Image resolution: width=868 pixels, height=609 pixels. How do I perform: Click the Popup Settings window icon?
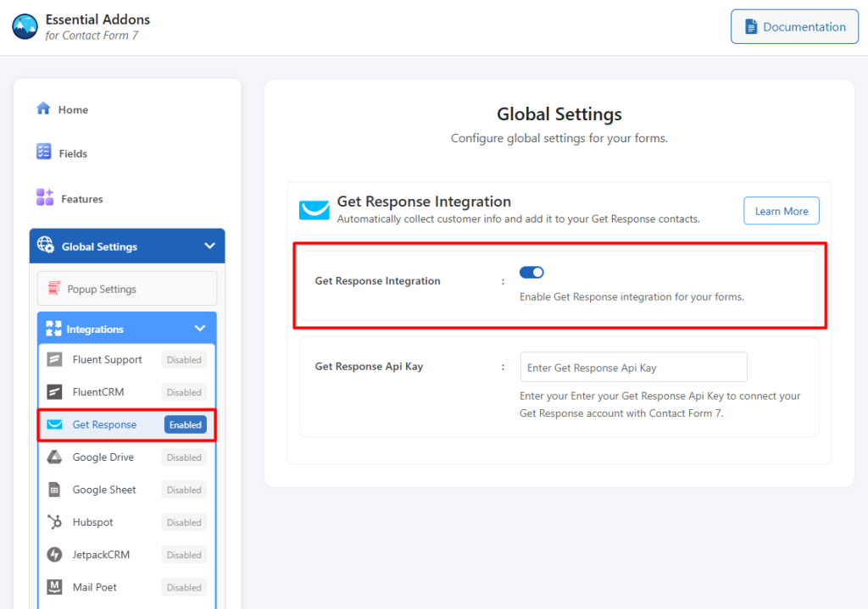53,288
